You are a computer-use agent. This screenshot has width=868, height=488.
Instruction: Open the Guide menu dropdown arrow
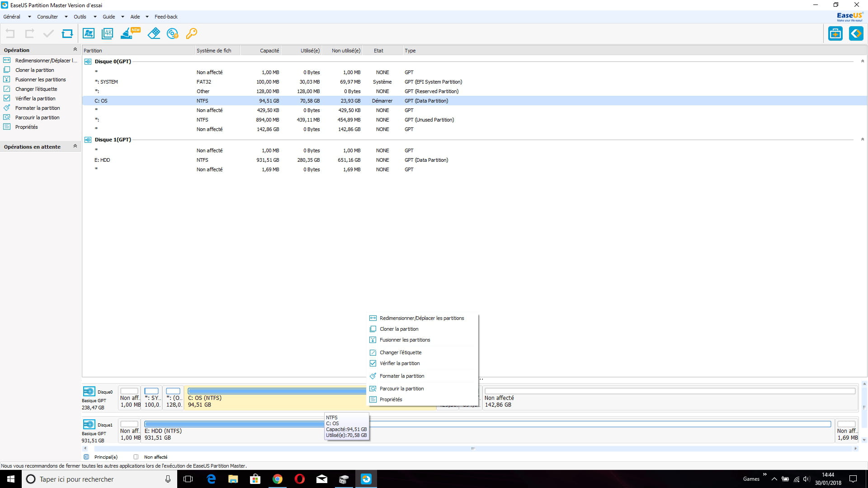pyautogui.click(x=123, y=17)
